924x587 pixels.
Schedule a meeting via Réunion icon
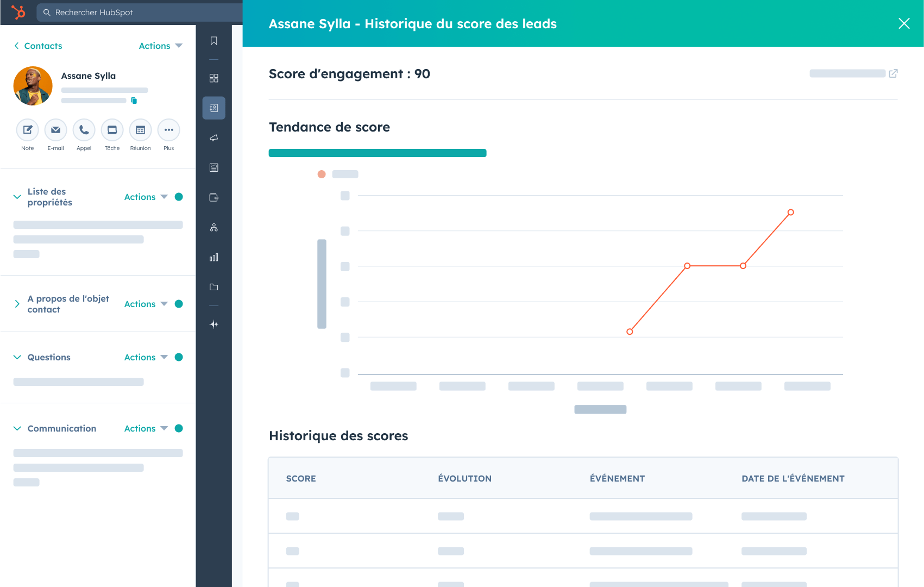coord(140,130)
